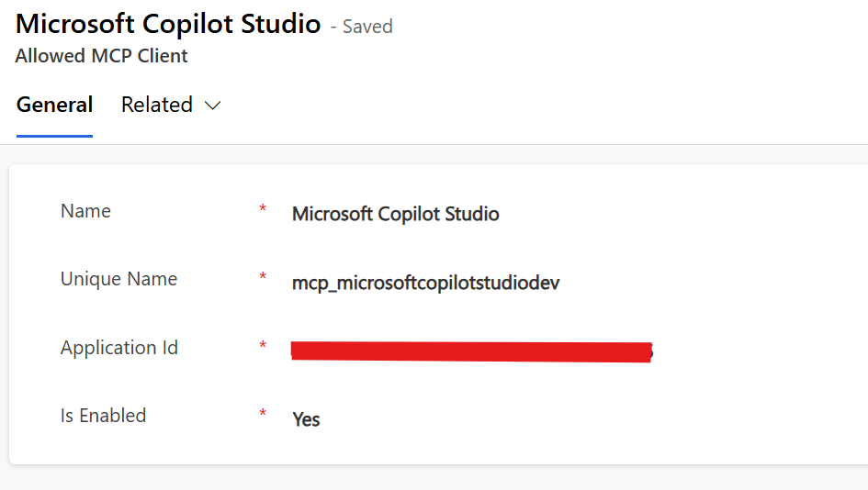This screenshot has height=490, width=868.
Task: Click the Name field label
Action: coord(85,211)
